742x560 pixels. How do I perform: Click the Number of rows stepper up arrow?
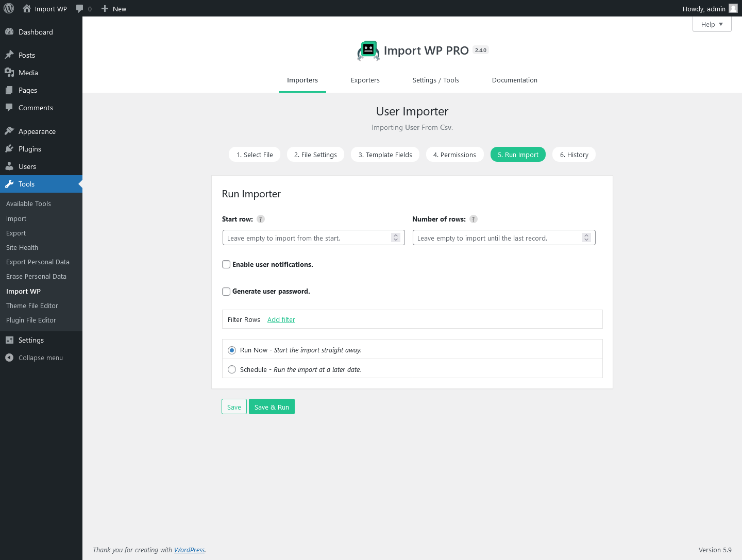coord(586,235)
